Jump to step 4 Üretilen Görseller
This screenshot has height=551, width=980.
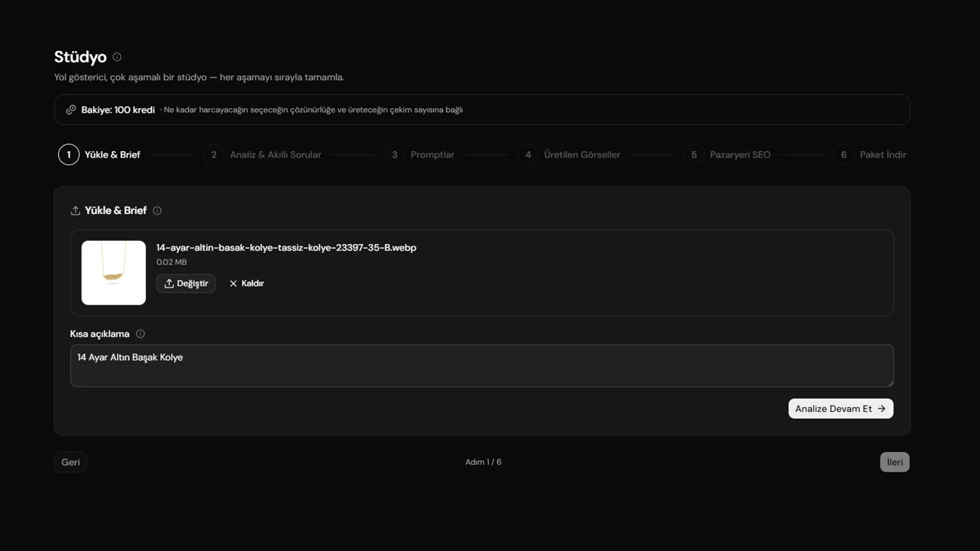point(569,155)
